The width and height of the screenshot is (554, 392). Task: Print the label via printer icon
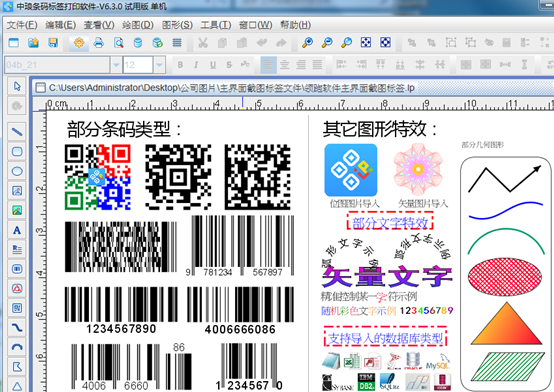(99, 43)
